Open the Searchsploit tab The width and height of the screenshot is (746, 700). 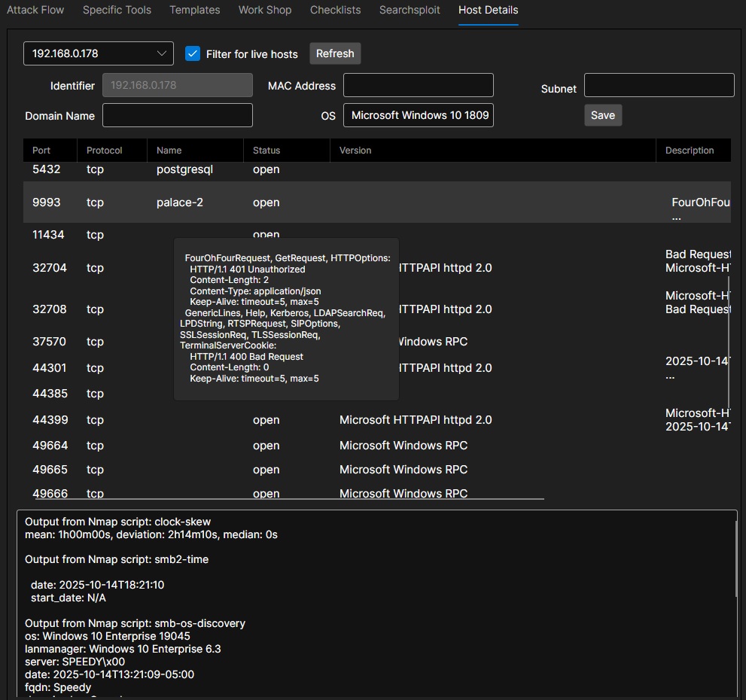pyautogui.click(x=409, y=10)
